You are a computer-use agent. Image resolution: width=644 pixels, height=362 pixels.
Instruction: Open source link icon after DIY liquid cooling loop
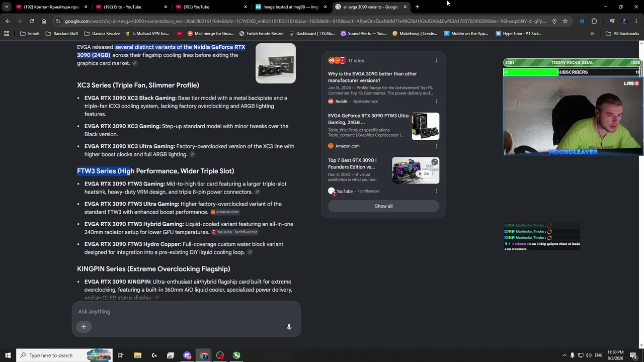250,252
